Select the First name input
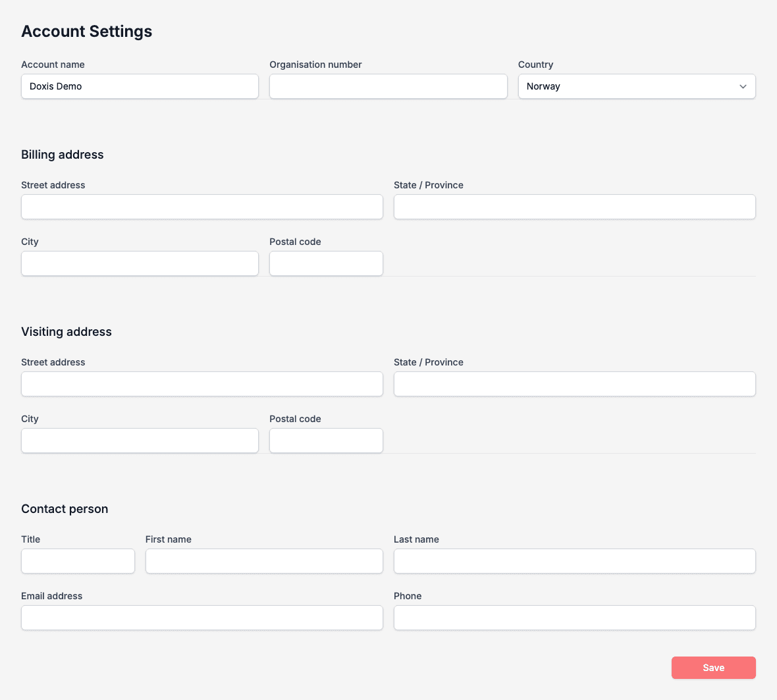 coord(264,561)
